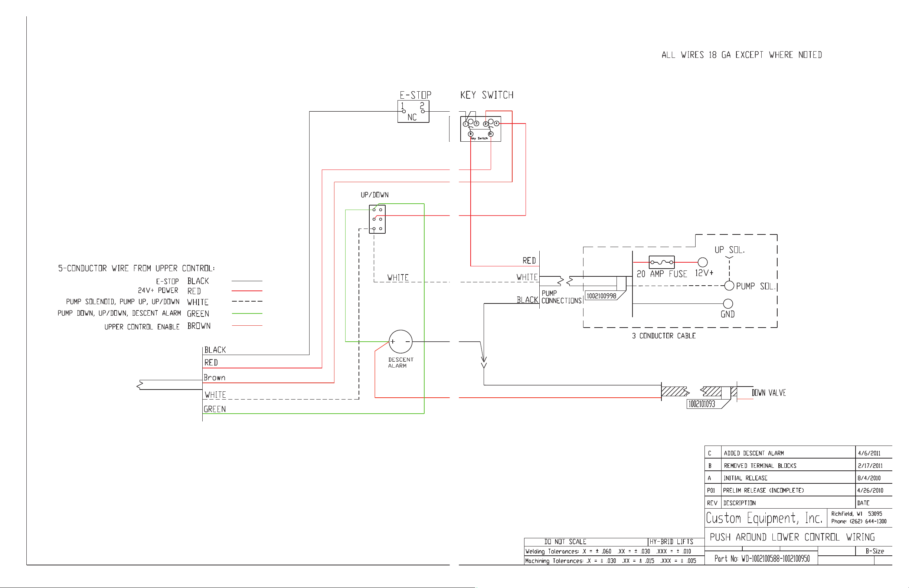Select revision date '2/17/2011'
The image size is (909, 588).
click(870, 466)
